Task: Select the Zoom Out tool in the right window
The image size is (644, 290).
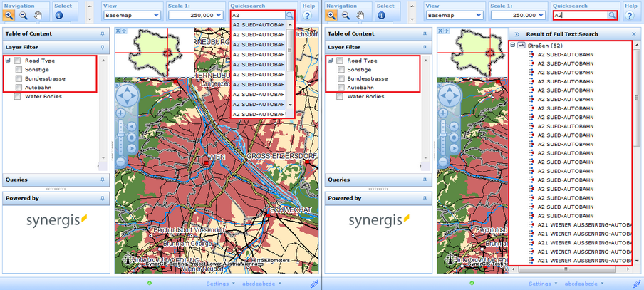Action: click(x=345, y=15)
